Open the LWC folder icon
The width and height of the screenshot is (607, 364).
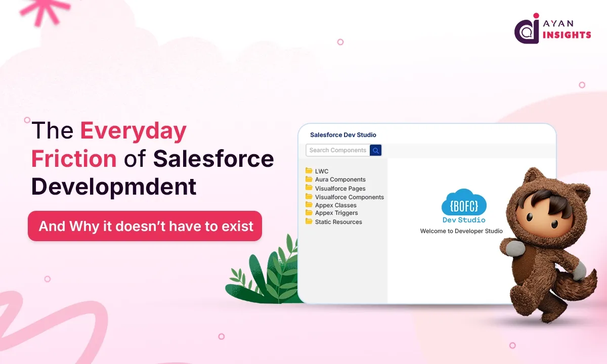click(x=309, y=171)
